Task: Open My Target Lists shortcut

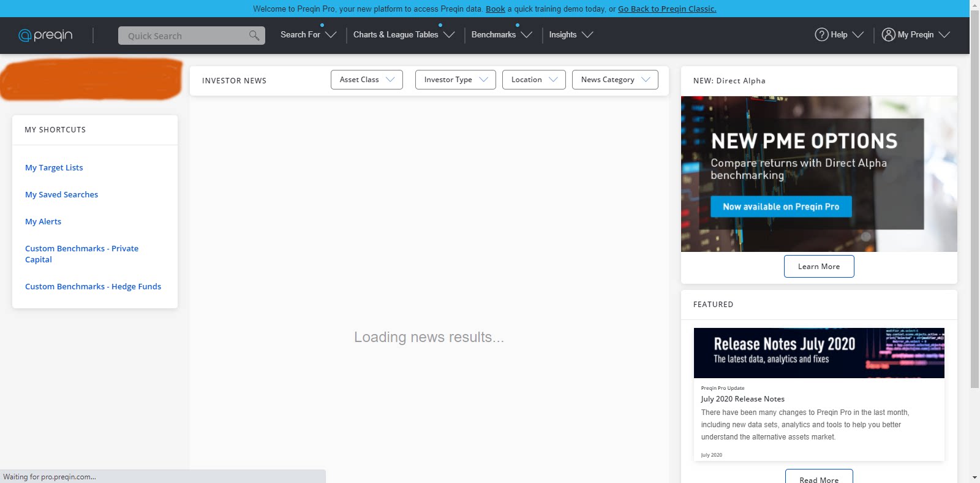Action: pyautogui.click(x=54, y=167)
